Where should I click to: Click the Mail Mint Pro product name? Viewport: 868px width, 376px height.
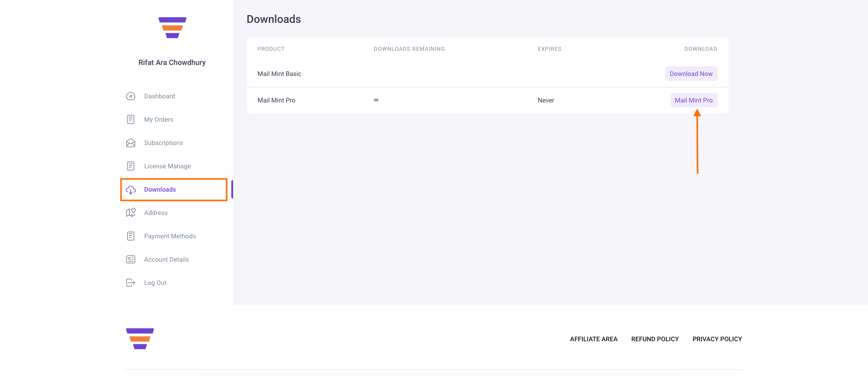[x=277, y=100]
